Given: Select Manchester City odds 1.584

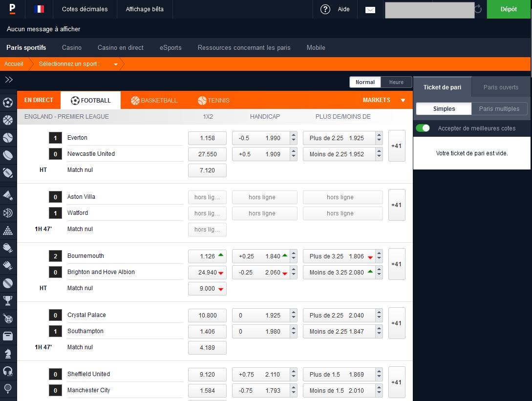Looking at the screenshot, I should tap(207, 390).
